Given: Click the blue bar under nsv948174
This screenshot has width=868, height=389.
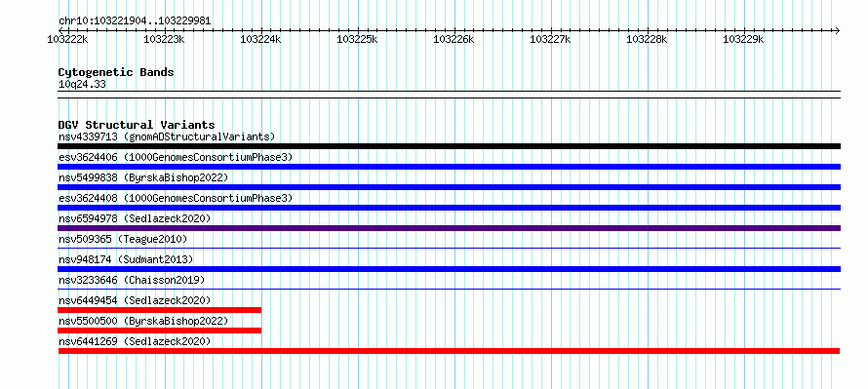Looking at the screenshot, I should pyautogui.click(x=449, y=269).
